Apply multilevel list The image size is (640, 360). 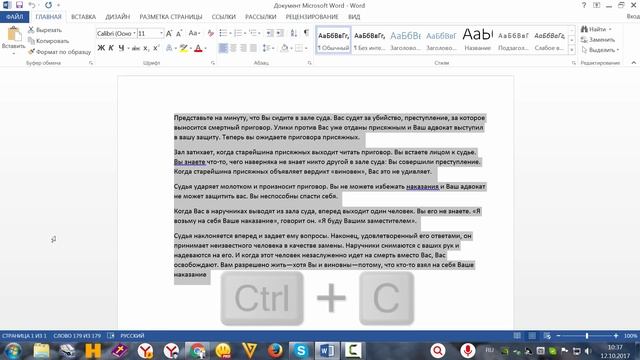click(253, 33)
